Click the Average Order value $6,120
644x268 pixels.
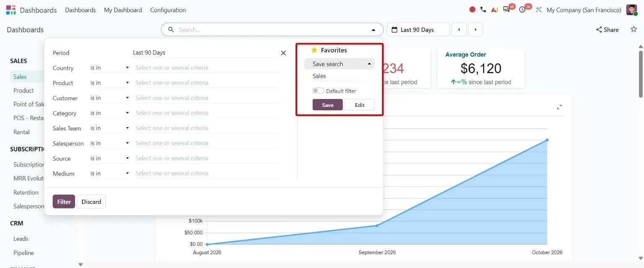(x=480, y=68)
